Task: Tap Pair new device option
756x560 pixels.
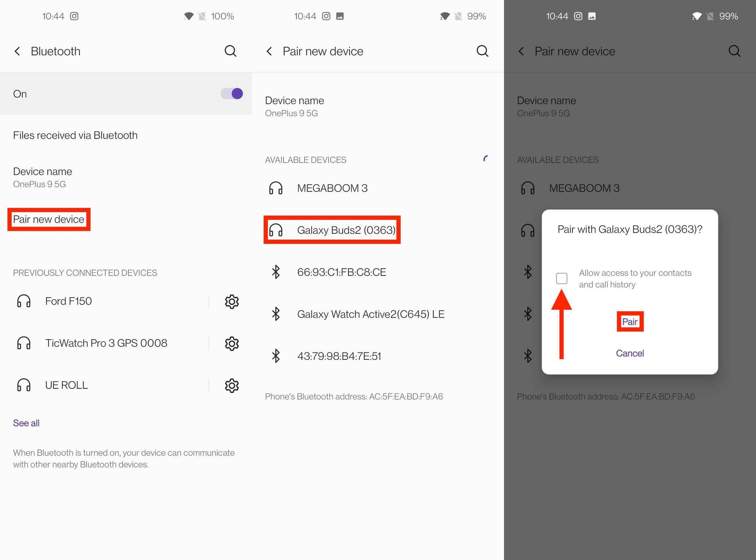Action: 49,219
